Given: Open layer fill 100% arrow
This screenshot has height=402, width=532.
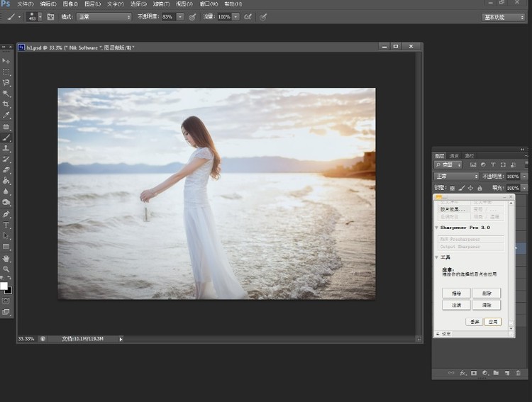Looking at the screenshot, I should tap(524, 188).
